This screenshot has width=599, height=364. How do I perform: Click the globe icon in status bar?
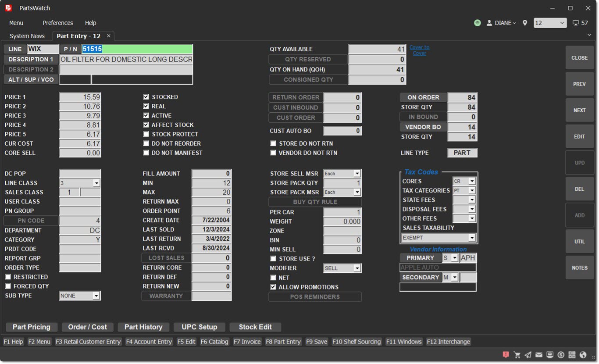583,355
